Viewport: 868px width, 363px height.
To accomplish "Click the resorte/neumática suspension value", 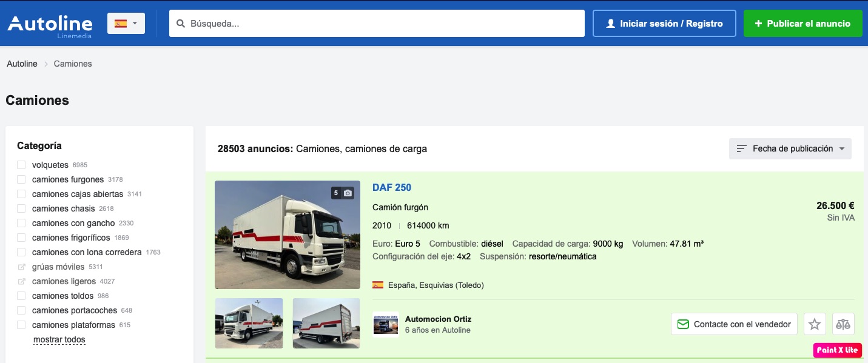I will click(x=563, y=256).
